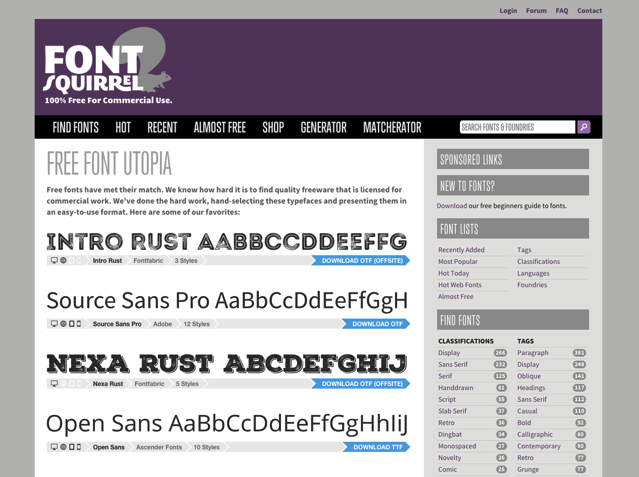Click desktop license icon for Nexa Rust
Image resolution: width=639 pixels, height=477 pixels.
point(54,384)
